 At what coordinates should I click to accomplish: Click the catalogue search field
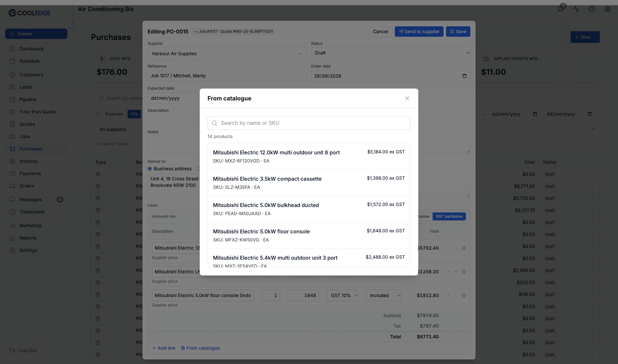[x=309, y=123]
